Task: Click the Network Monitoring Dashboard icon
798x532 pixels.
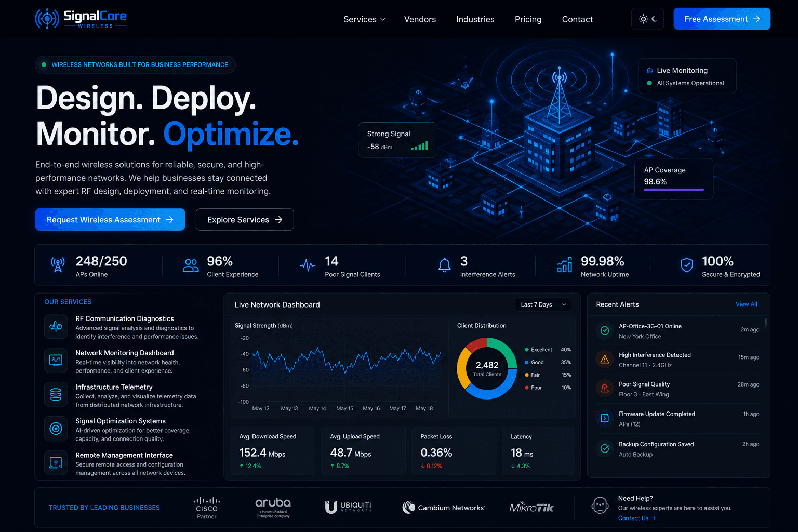Action: coord(56,360)
